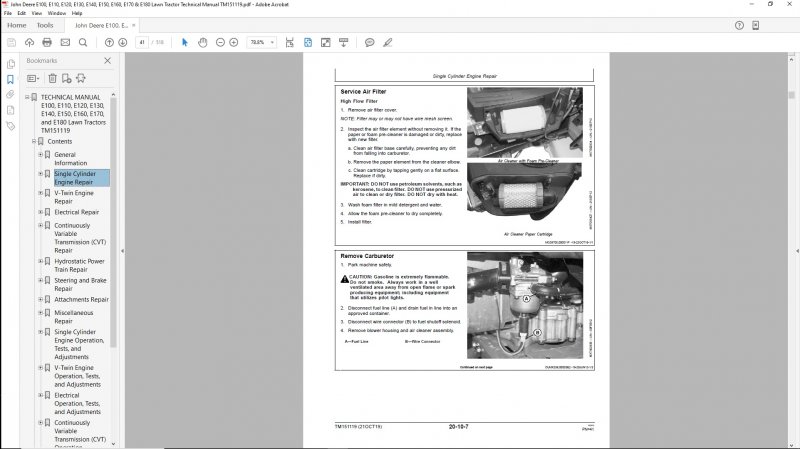
Task: Open Attachments paperclip panel icon
Action: click(x=11, y=95)
